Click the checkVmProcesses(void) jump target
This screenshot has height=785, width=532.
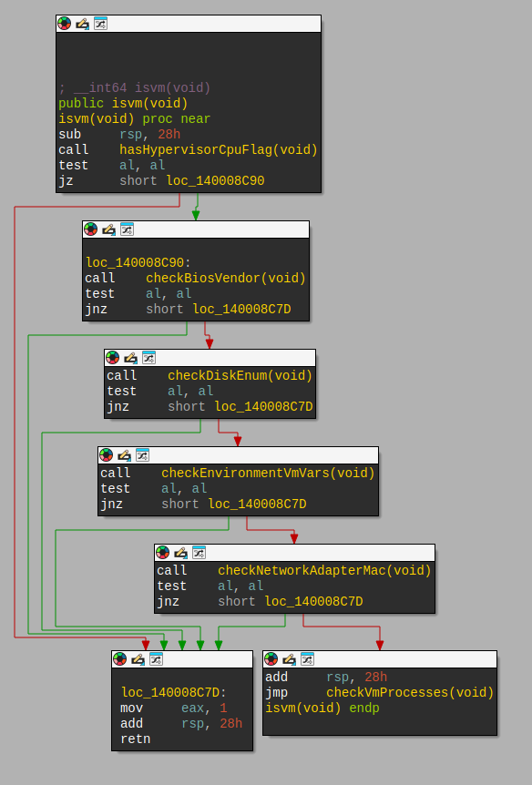[x=410, y=692]
